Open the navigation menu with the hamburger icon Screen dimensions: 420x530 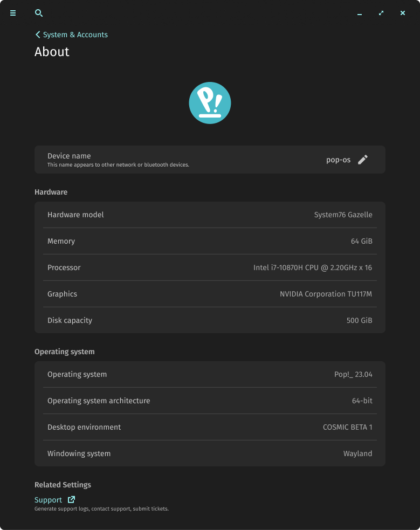click(x=12, y=13)
